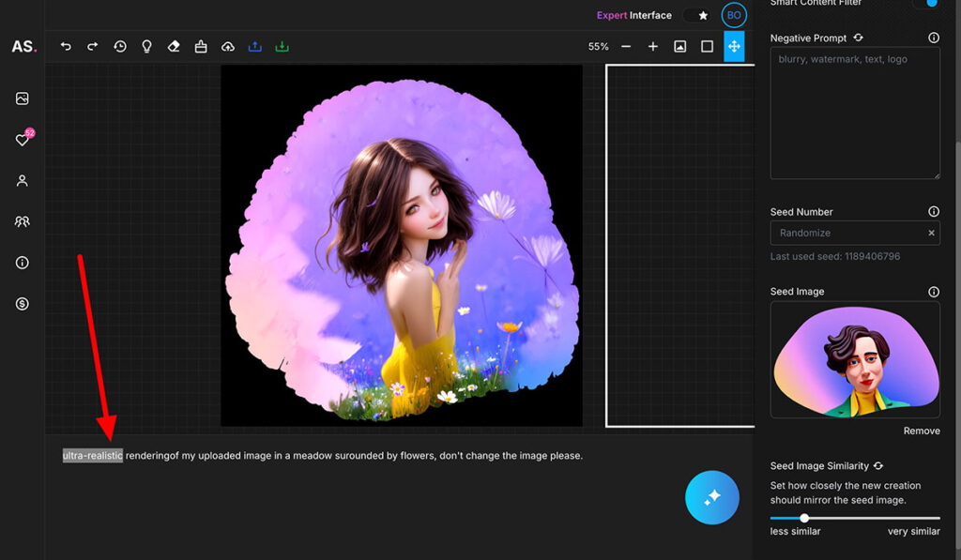Click the square frame icon
Image resolution: width=961 pixels, height=560 pixels.
707,47
